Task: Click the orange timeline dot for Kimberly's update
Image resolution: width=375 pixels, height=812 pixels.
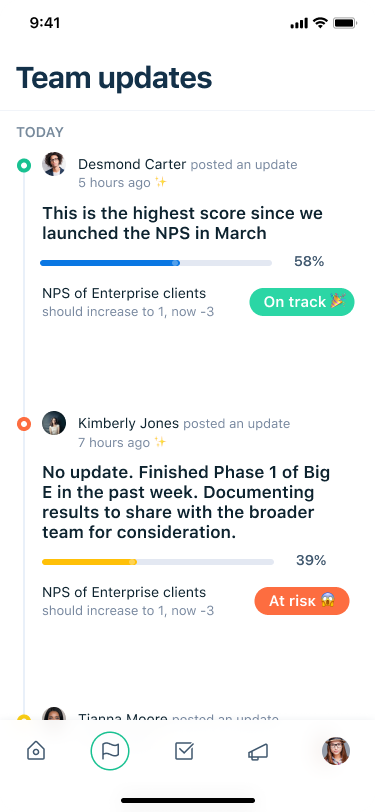Action: pos(24,424)
